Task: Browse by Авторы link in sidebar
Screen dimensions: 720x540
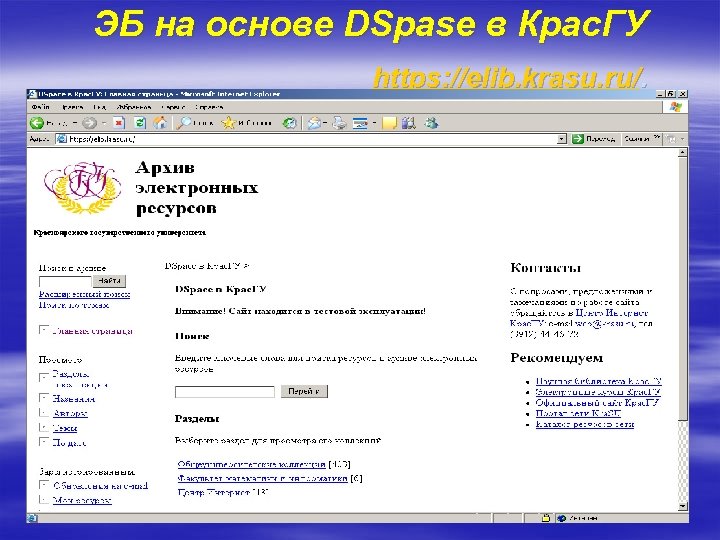Action: (70, 413)
